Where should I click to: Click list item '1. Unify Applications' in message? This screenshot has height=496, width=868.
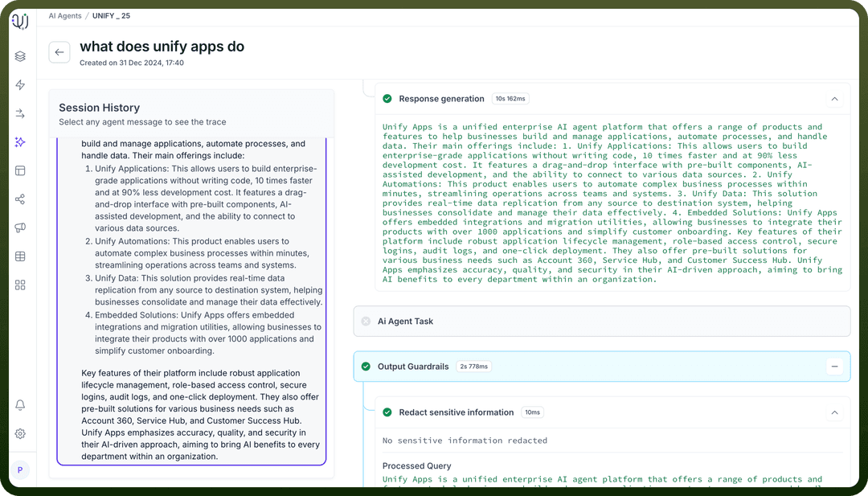coord(201,199)
